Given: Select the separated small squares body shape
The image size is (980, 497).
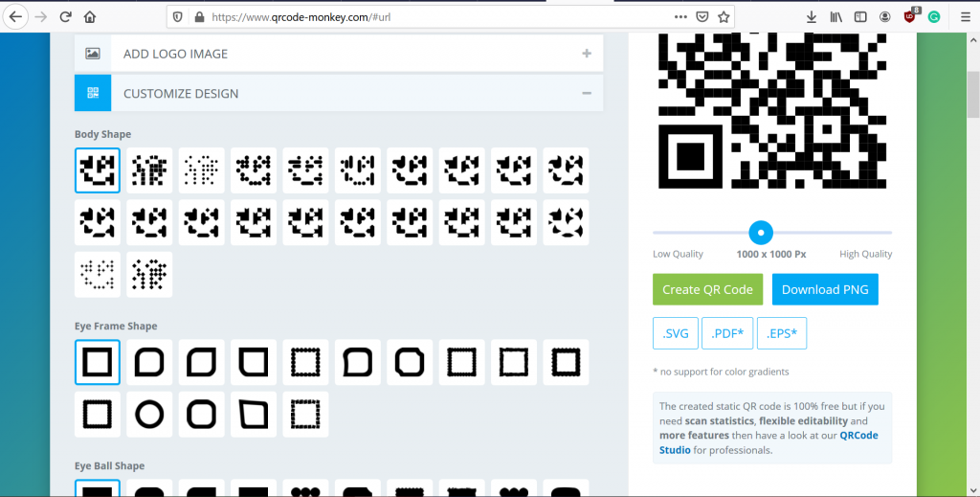Looking at the screenshot, I should point(149,170).
